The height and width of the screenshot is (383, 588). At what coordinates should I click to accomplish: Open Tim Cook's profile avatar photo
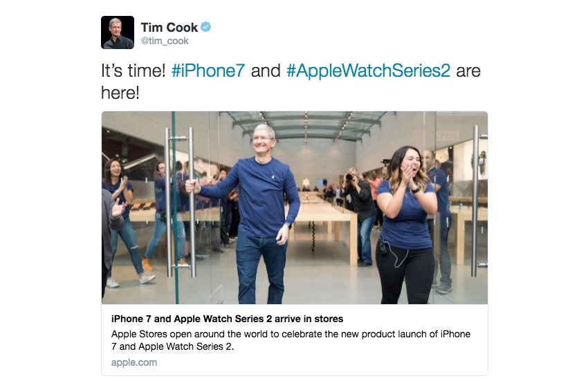click(118, 32)
